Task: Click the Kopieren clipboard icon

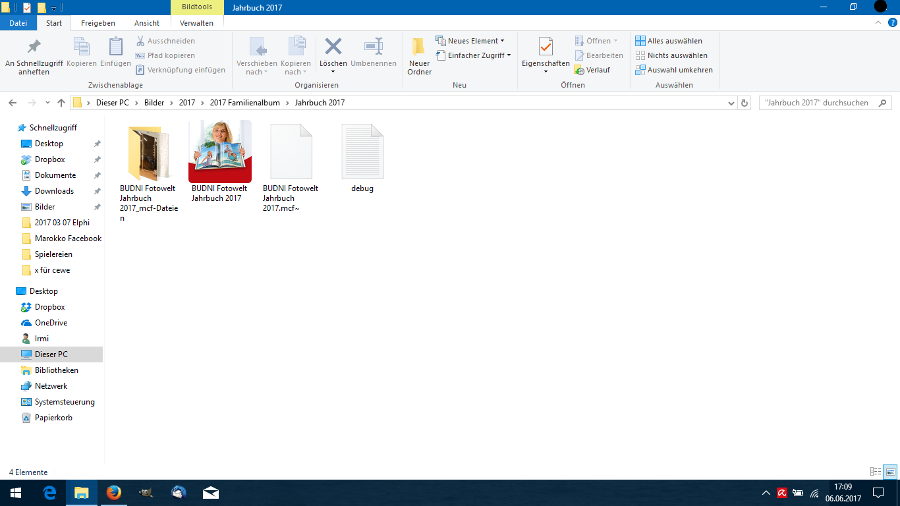Action: [x=82, y=47]
